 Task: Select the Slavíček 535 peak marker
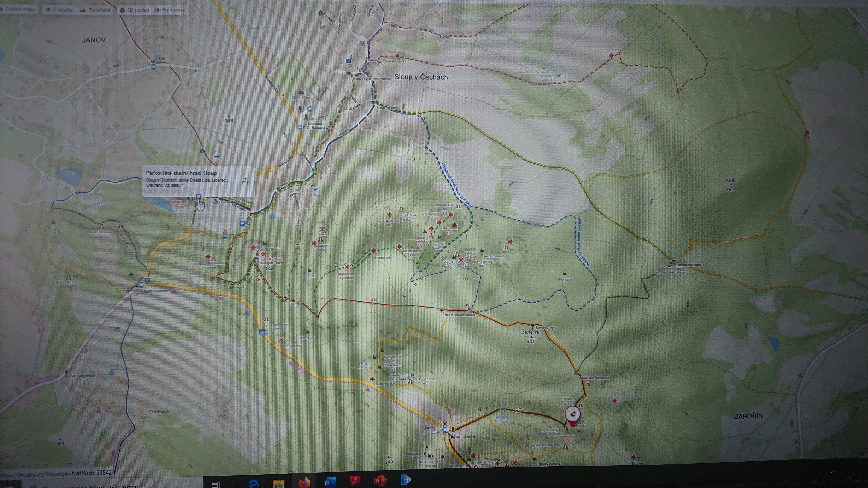tap(531, 337)
